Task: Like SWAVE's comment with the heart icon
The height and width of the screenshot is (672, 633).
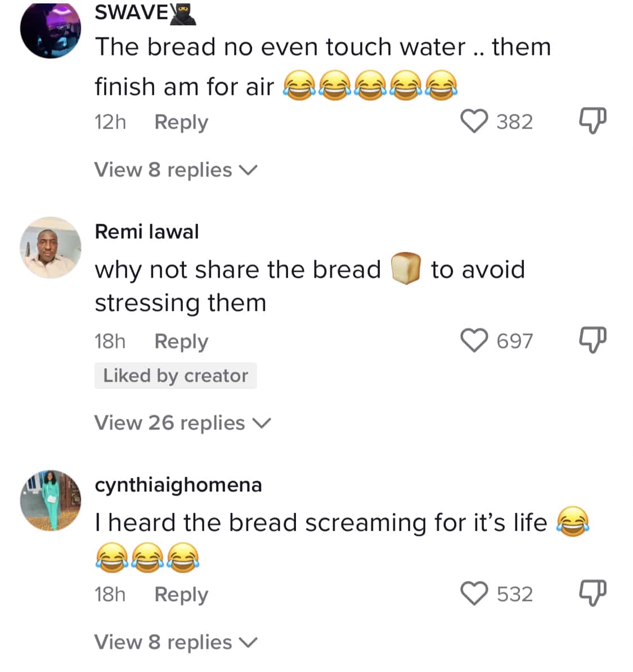Action: [x=474, y=121]
